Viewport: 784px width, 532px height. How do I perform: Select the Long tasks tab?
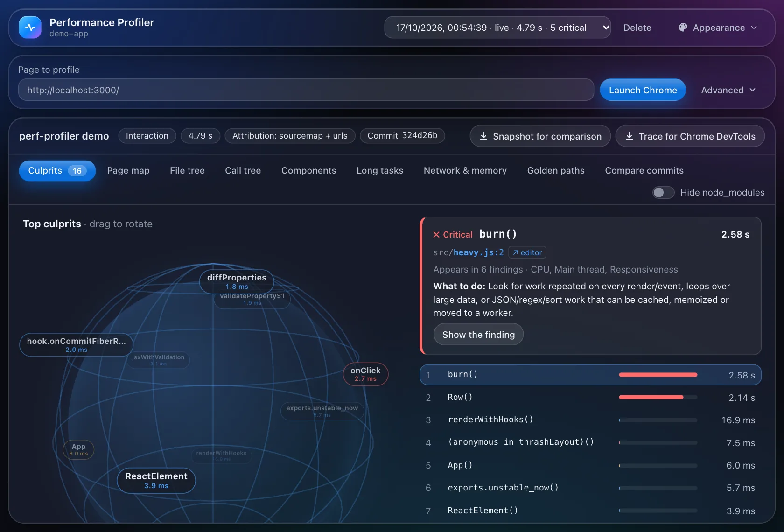click(x=380, y=171)
